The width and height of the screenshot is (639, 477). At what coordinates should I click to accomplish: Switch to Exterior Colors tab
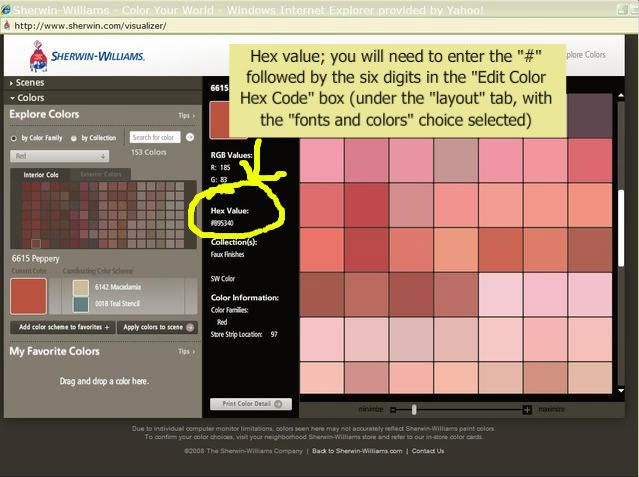click(x=101, y=174)
